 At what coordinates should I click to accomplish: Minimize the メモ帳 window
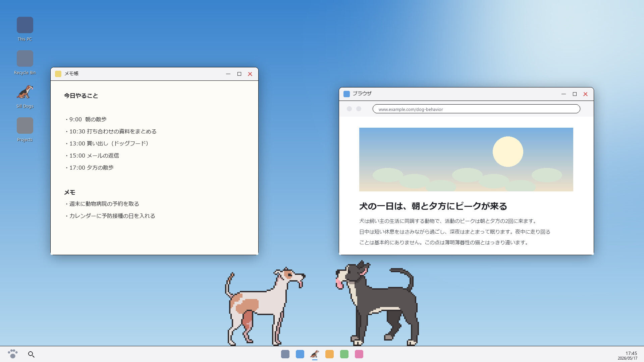pyautogui.click(x=228, y=74)
